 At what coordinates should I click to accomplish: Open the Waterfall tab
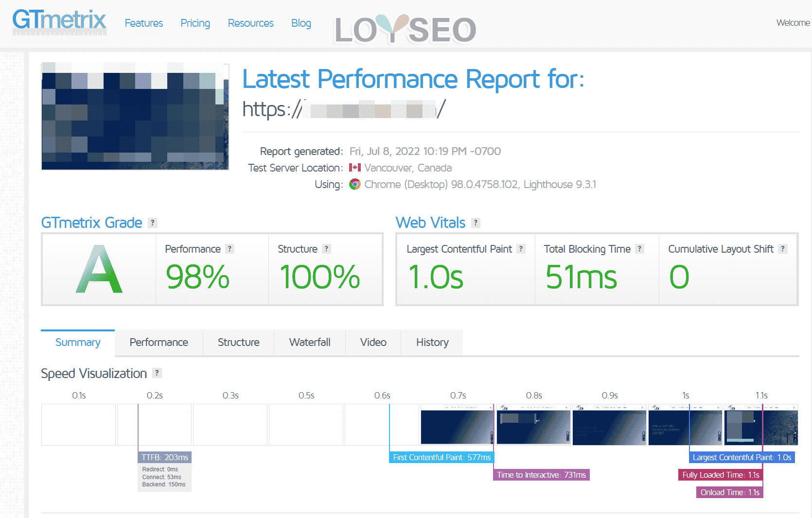[310, 343]
